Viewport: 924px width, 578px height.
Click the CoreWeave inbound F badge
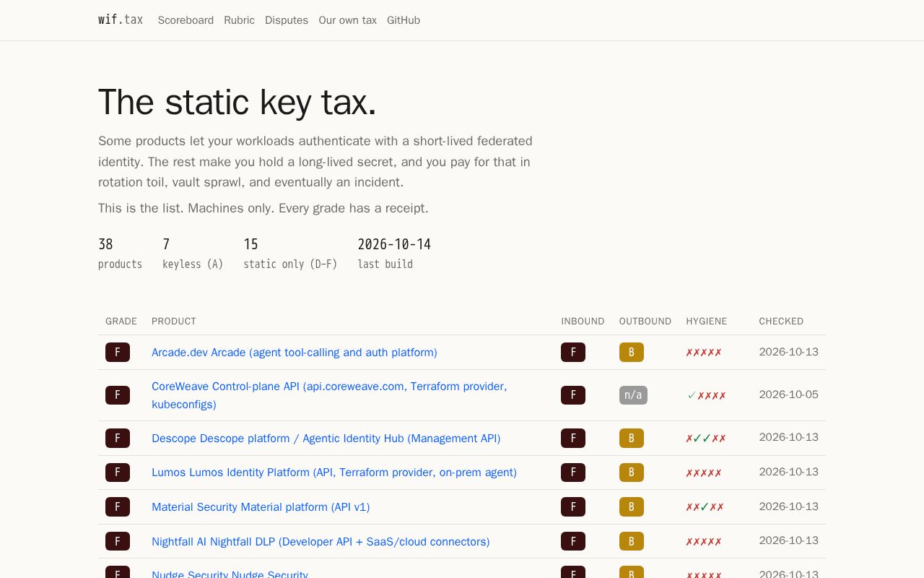click(573, 395)
